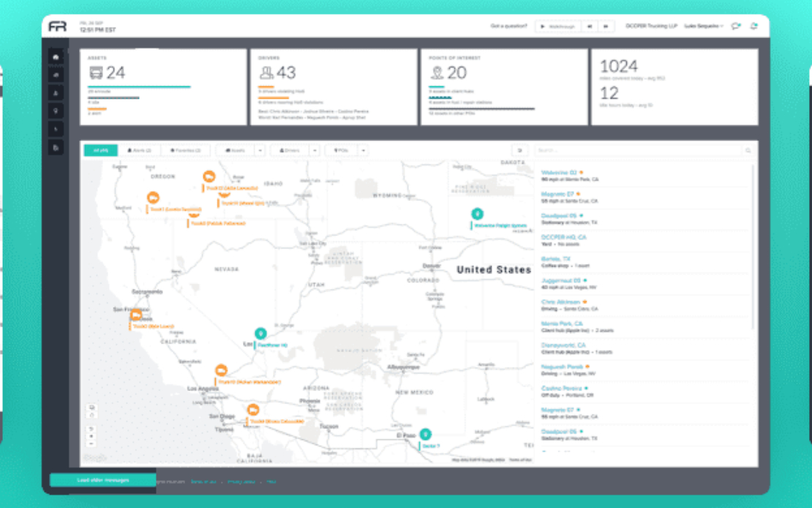Viewport: 812px width, 508px height.
Task: Select the orange truck marker near Los Angeles
Action: tap(221, 371)
